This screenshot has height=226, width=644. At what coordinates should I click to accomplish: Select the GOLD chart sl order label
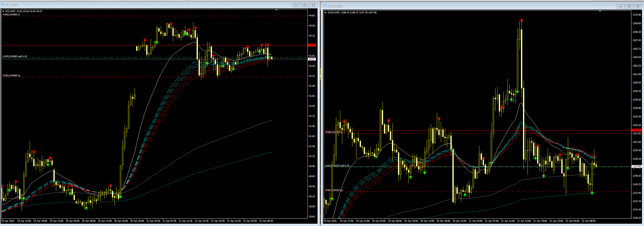point(334,132)
